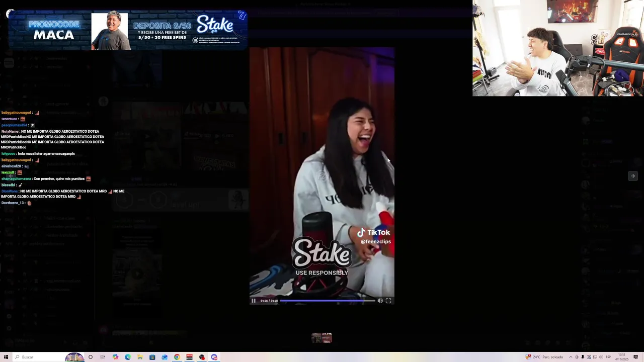Open the weather widget showing 24°C
Image resolution: width=644 pixels, height=362 pixels.
[544, 357]
